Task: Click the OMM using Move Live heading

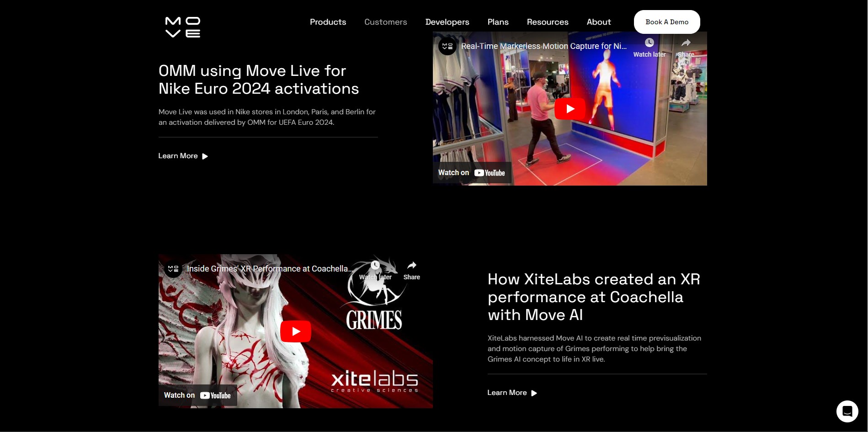Action: [259, 80]
